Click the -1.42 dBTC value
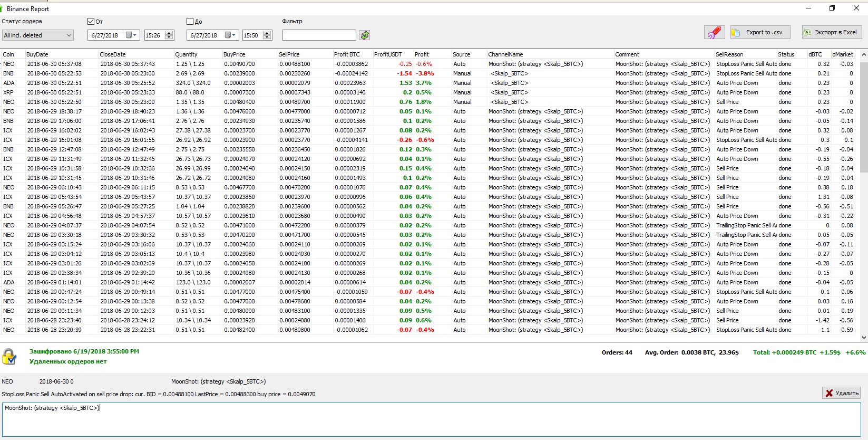 pos(822,320)
